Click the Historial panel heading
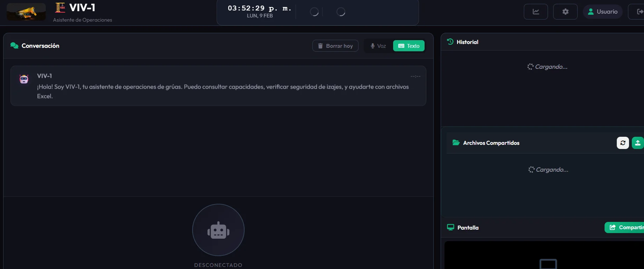 [x=468, y=42]
